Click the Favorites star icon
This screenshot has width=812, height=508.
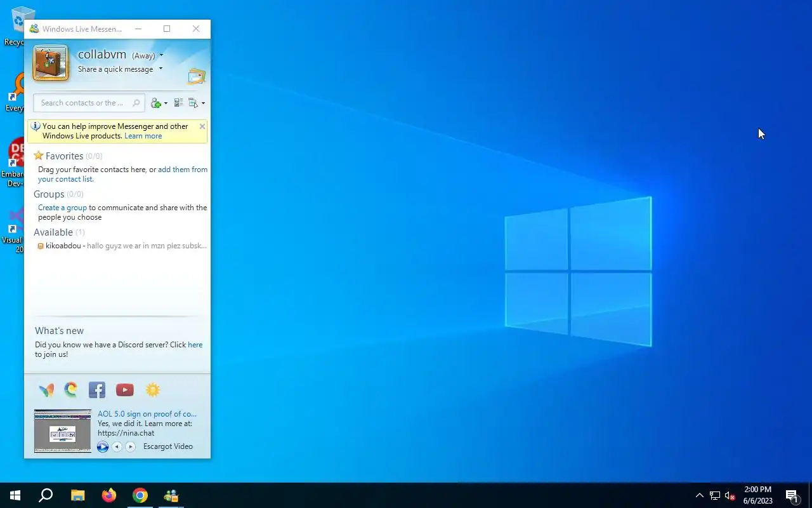coord(39,156)
